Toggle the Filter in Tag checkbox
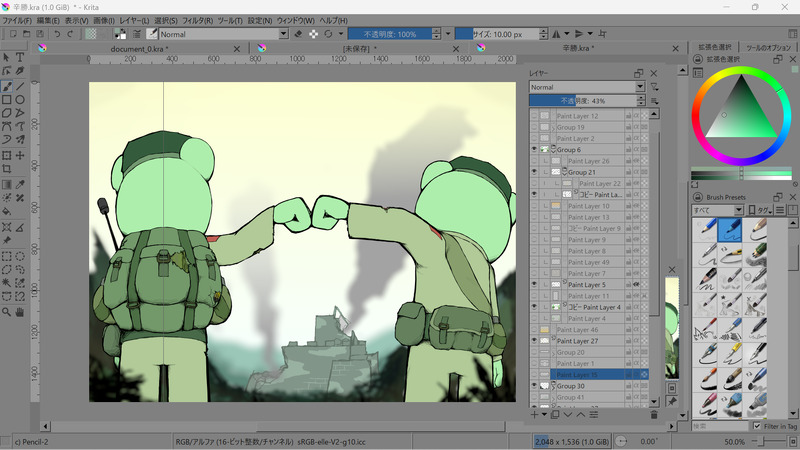 pos(755,428)
